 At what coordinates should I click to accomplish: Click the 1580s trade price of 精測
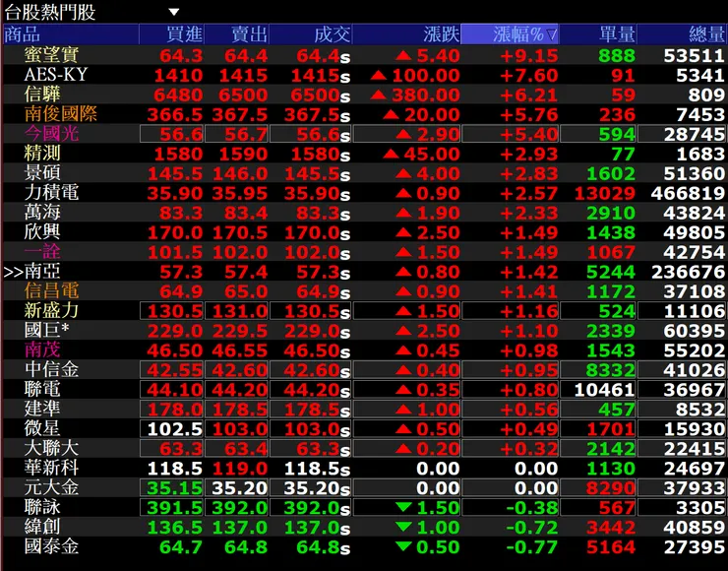(321, 155)
